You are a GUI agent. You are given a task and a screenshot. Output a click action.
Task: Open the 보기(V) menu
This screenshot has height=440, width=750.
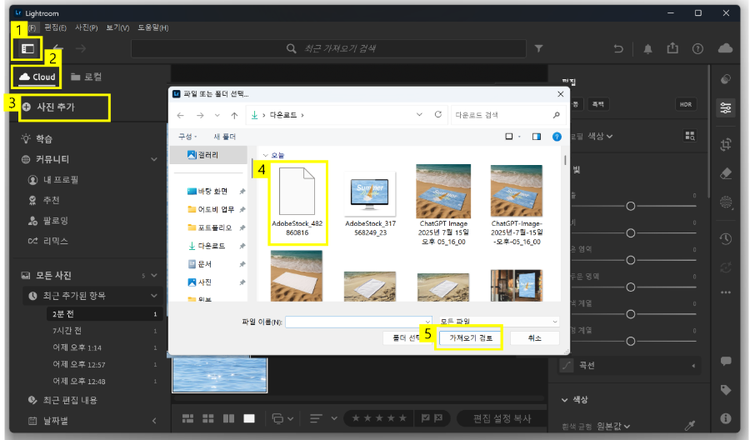[118, 28]
